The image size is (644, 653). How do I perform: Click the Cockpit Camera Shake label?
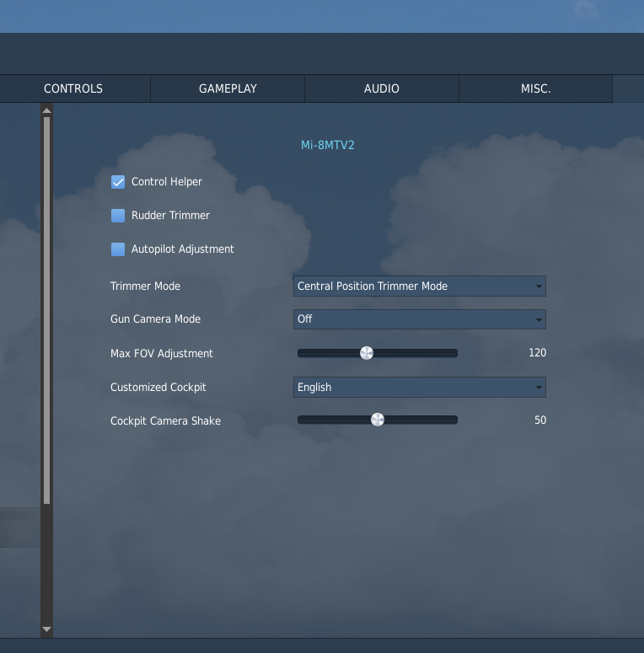pos(165,421)
